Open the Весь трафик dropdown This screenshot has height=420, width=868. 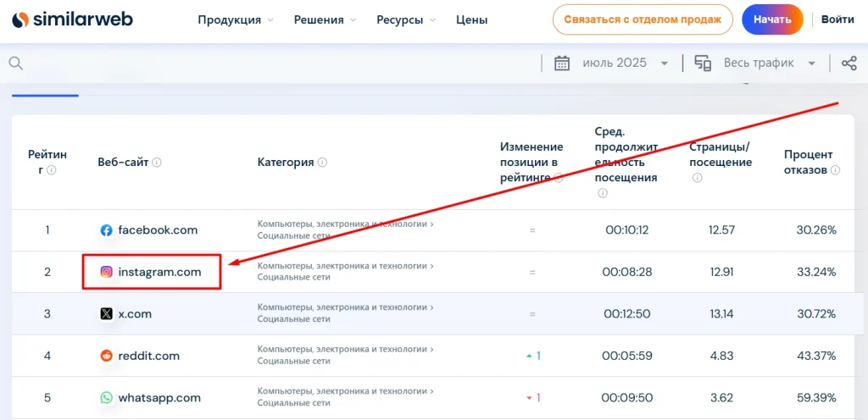coord(770,63)
